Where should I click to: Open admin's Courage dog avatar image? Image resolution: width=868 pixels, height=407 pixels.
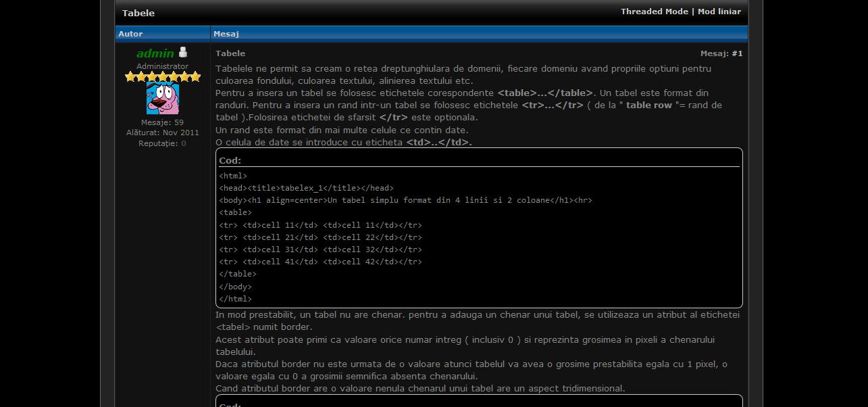pos(163,99)
